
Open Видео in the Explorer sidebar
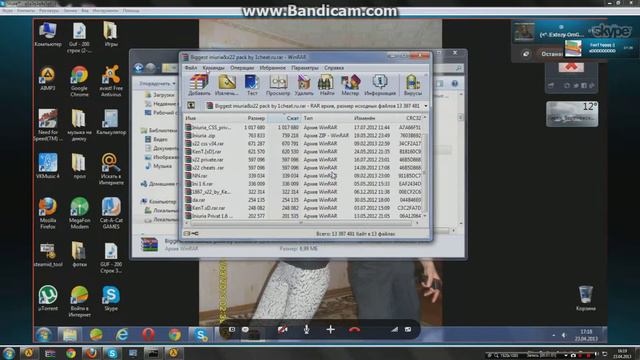coord(156,139)
